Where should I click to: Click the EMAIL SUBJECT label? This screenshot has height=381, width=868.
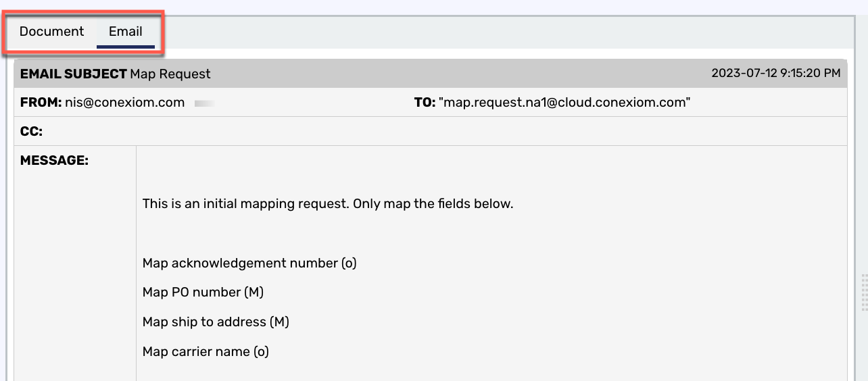coord(73,74)
